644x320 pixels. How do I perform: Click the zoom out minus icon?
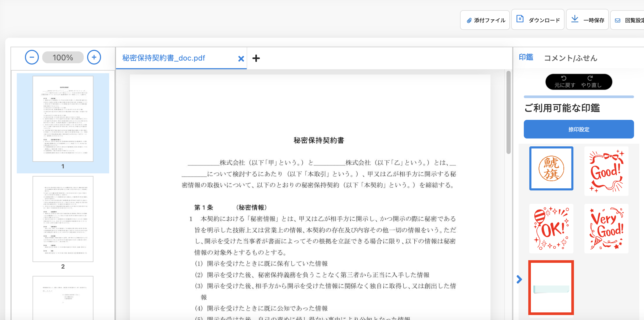tap(32, 57)
